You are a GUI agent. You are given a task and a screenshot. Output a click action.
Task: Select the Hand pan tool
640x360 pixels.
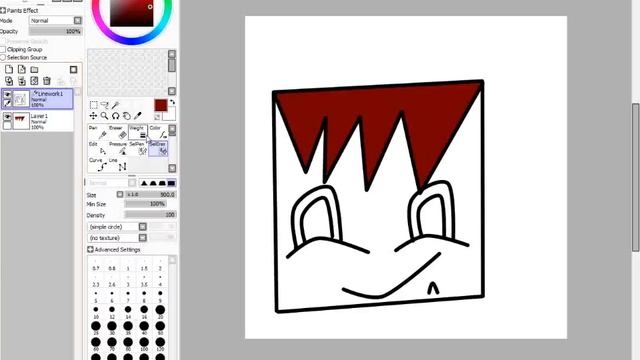(127, 116)
